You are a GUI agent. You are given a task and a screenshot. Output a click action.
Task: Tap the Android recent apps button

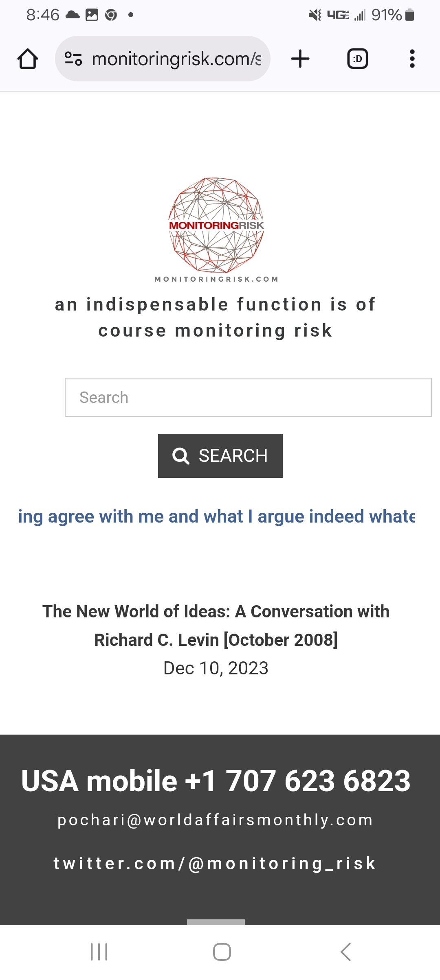99,952
